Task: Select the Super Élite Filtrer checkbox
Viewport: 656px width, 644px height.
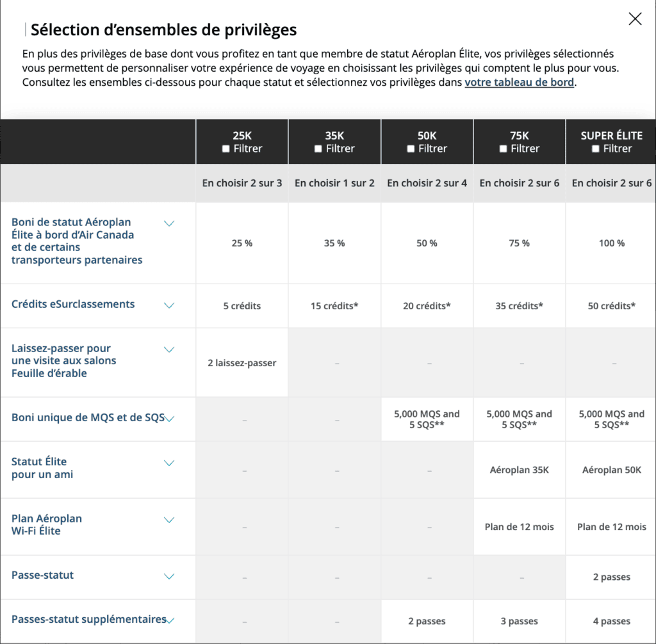Action: [596, 149]
